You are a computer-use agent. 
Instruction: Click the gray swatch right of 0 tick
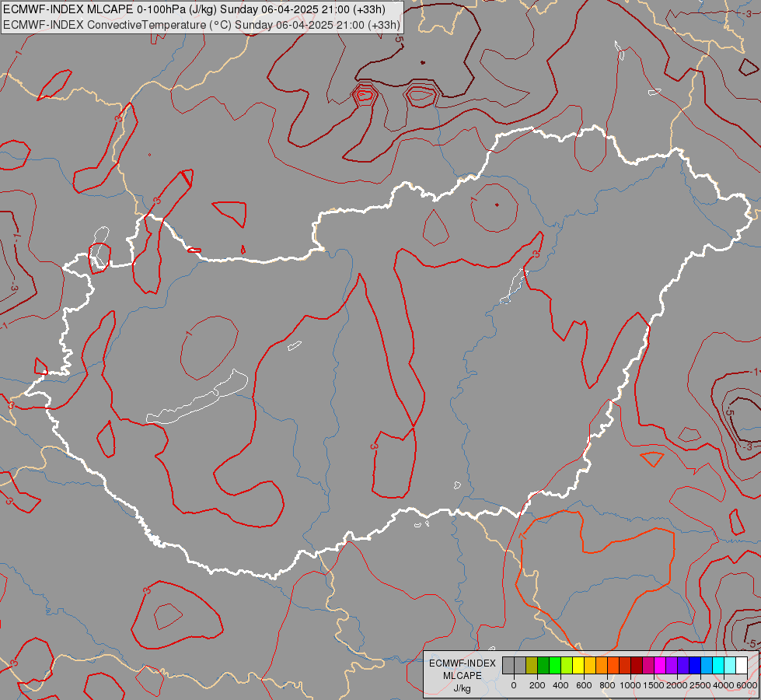[x=520, y=666]
